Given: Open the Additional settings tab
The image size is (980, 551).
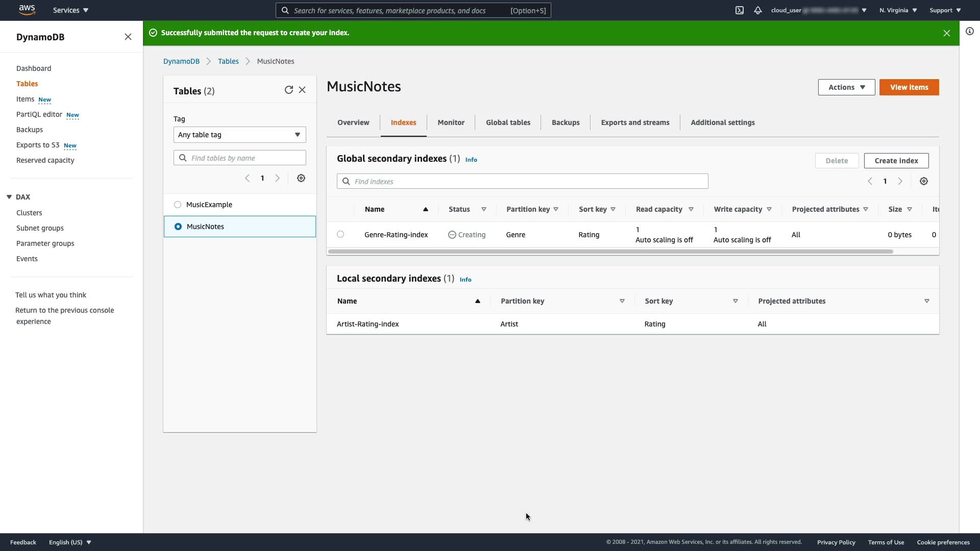Looking at the screenshot, I should [x=722, y=122].
